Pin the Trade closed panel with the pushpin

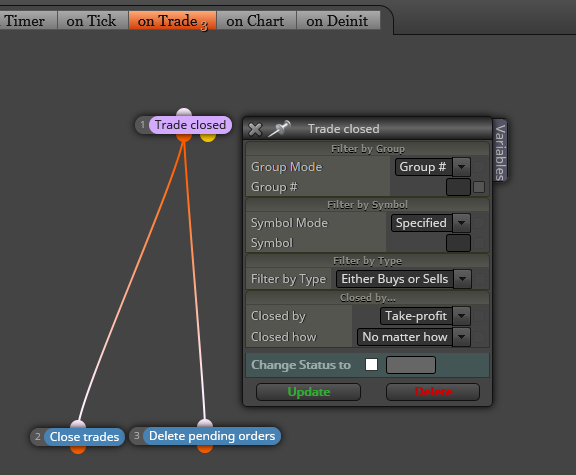(280, 129)
